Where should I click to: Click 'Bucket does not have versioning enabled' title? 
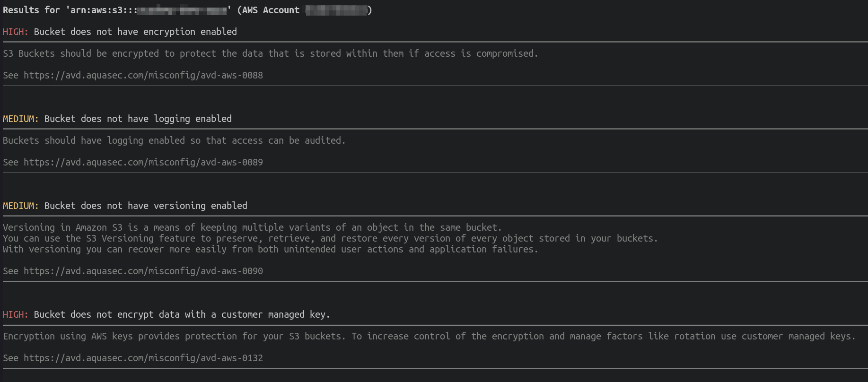146,206
